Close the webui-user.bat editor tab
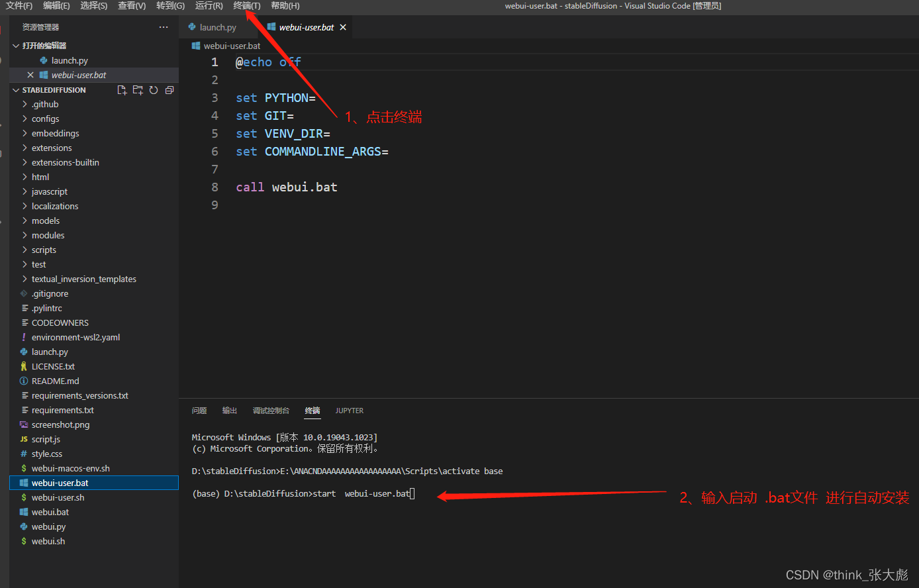Image resolution: width=919 pixels, height=588 pixels. [342, 27]
